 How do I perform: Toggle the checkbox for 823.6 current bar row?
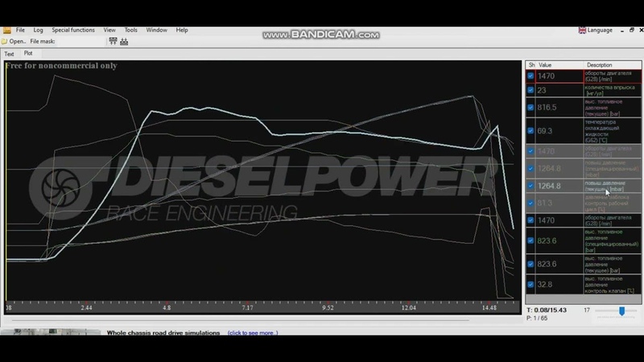530,264
